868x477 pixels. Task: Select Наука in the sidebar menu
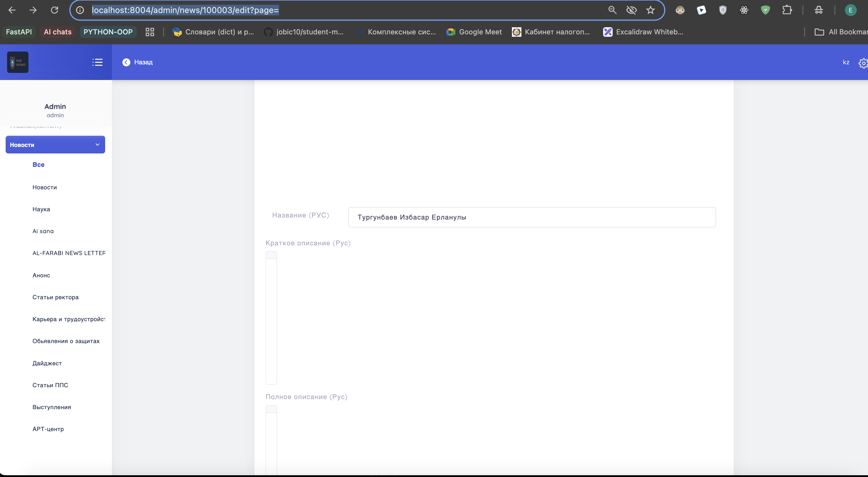click(x=41, y=209)
